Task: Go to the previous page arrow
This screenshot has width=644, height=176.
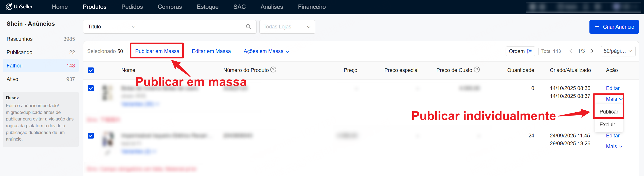Action: [x=571, y=51]
